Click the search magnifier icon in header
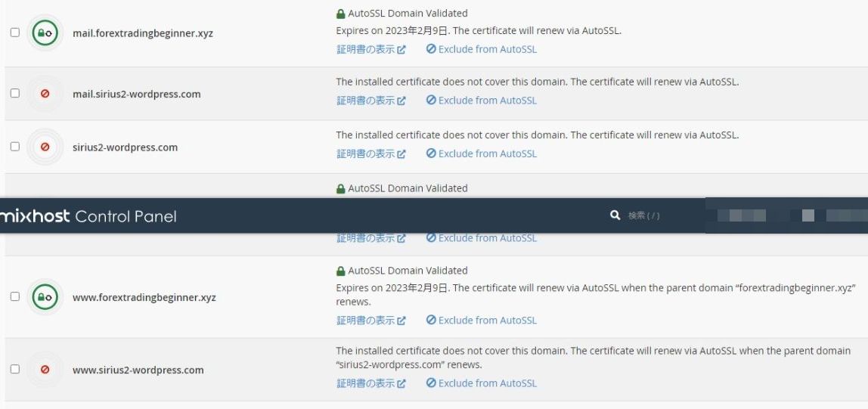This screenshot has width=868, height=409. pyautogui.click(x=615, y=215)
